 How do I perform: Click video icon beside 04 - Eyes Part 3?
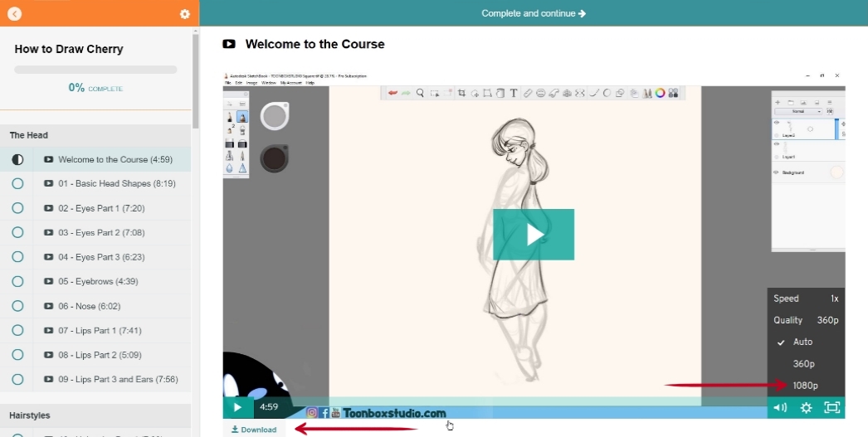[x=49, y=257]
